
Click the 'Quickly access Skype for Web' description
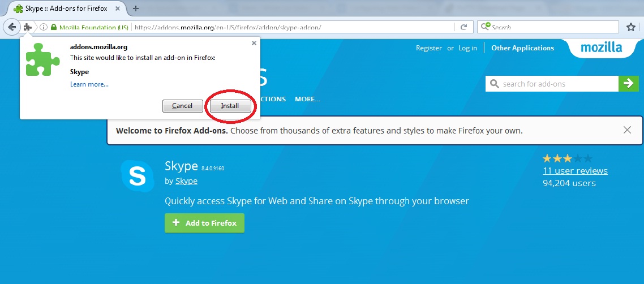(317, 201)
